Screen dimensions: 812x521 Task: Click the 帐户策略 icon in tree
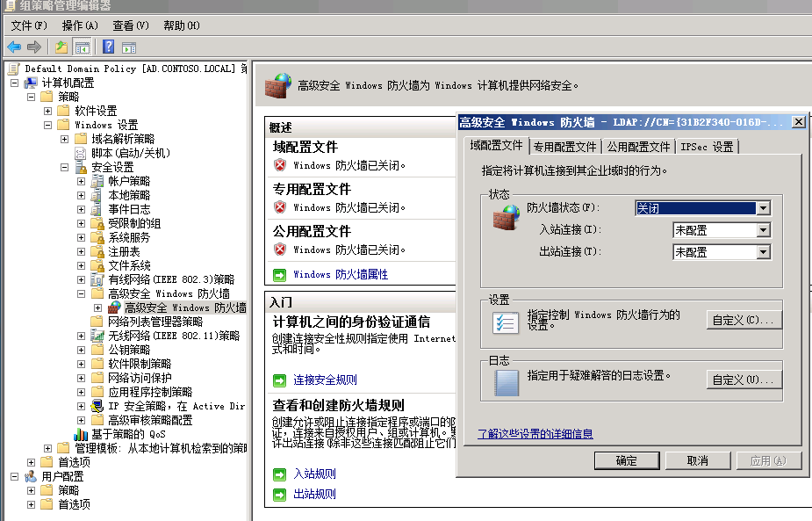(x=97, y=181)
